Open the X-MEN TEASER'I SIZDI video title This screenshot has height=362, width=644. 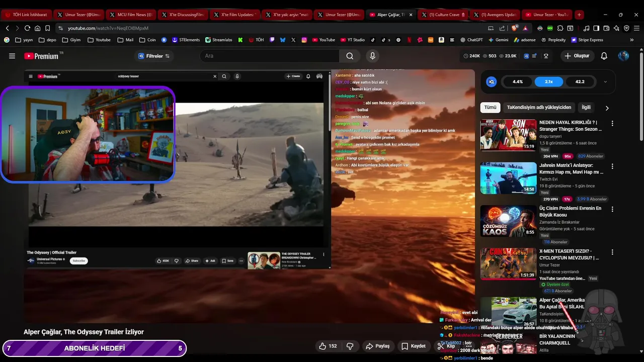[x=569, y=254]
